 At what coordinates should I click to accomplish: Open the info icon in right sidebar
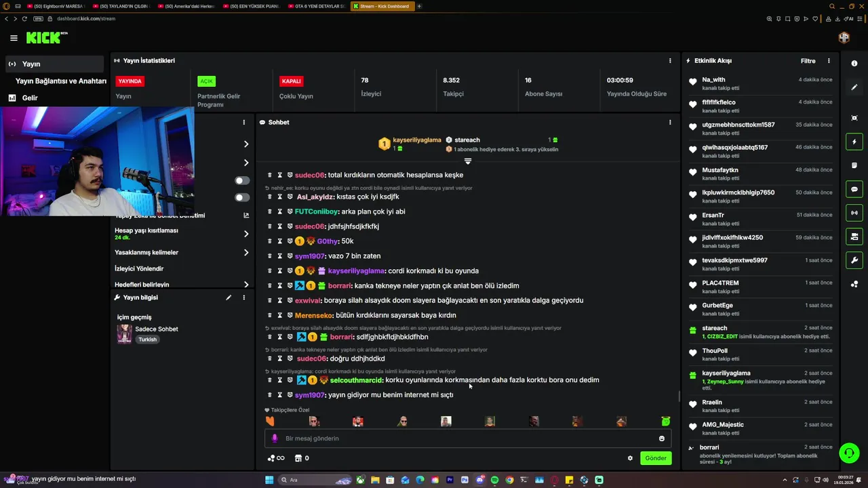tap(854, 63)
